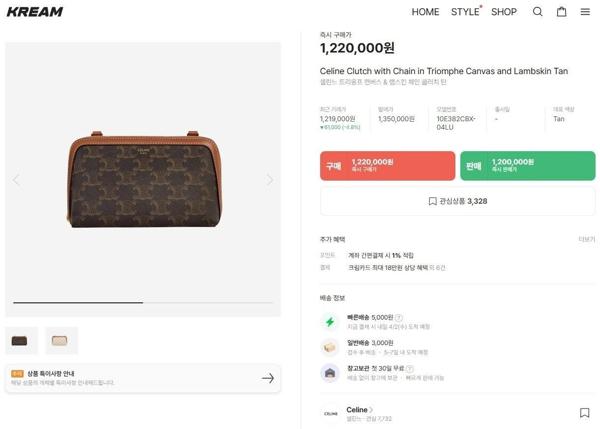Click the Celine brand logo
600x429 pixels.
(x=330, y=412)
